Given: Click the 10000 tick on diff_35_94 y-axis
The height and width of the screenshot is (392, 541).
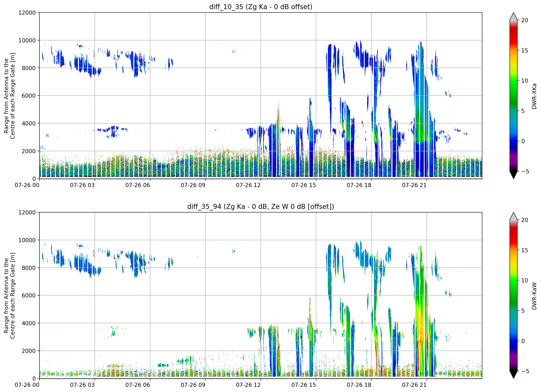Looking at the screenshot, I should coord(27,240).
